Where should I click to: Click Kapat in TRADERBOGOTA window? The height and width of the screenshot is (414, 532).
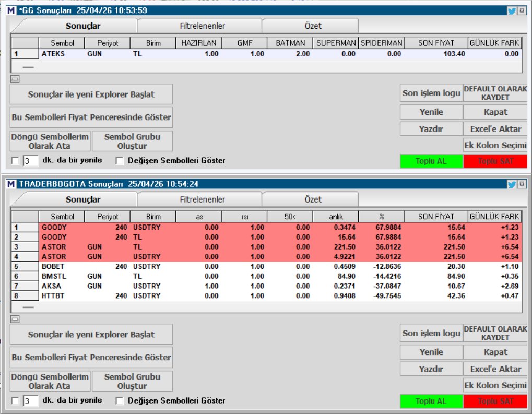pos(495,352)
